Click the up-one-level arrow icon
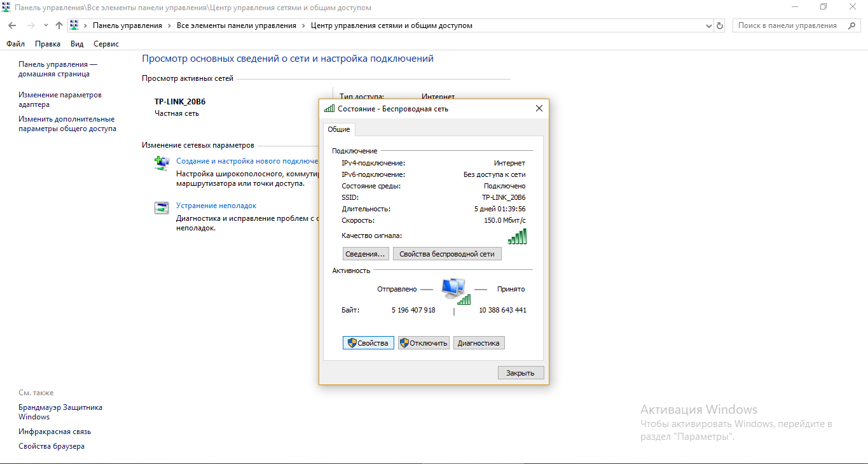868x464 pixels. [59, 25]
